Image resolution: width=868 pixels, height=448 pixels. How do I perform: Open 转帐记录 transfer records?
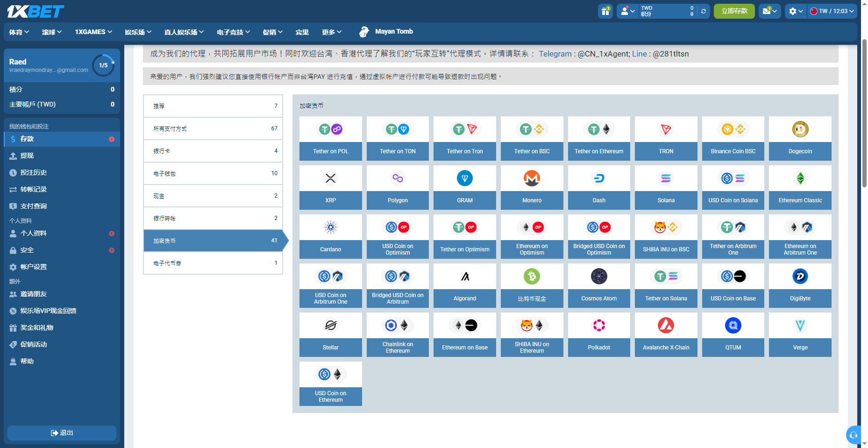[62, 189]
